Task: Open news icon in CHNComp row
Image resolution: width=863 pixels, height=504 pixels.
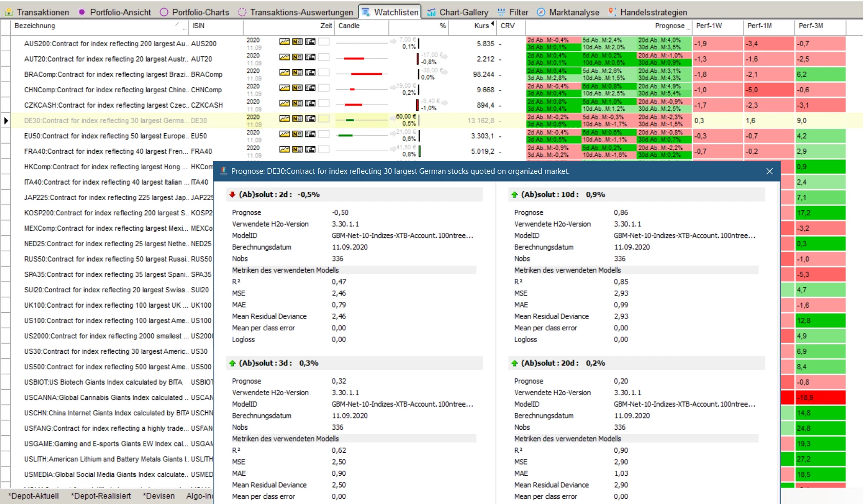Action: pyautogui.click(x=297, y=88)
